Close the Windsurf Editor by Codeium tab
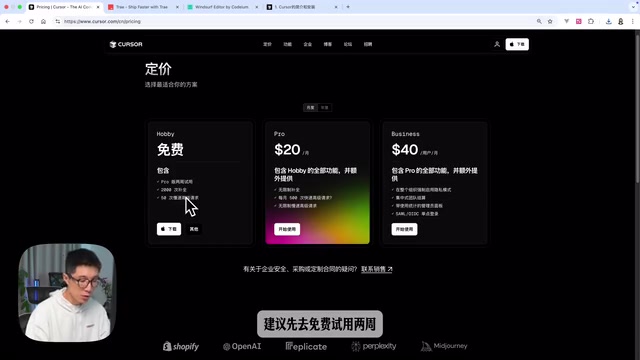This screenshot has height=360, width=640. tap(256, 7)
